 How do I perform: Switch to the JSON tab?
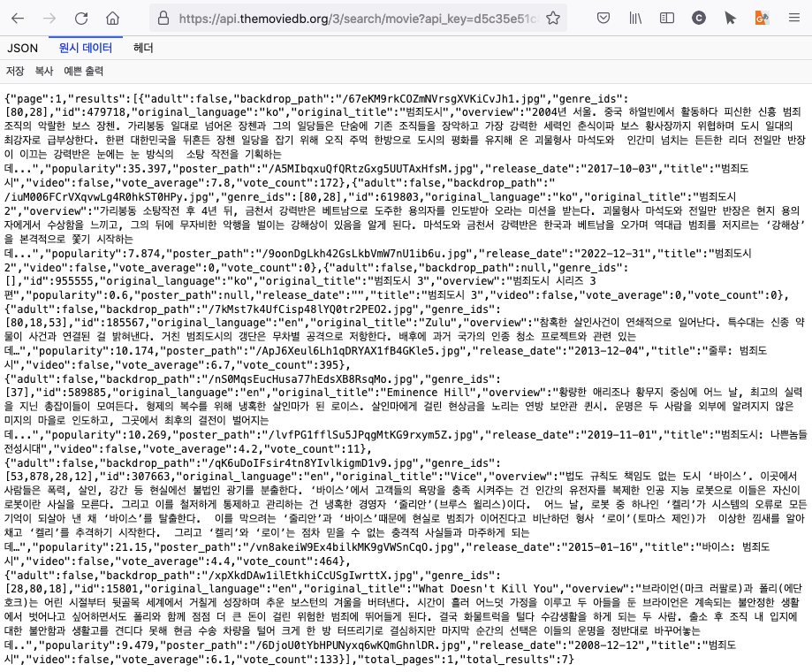(22, 48)
